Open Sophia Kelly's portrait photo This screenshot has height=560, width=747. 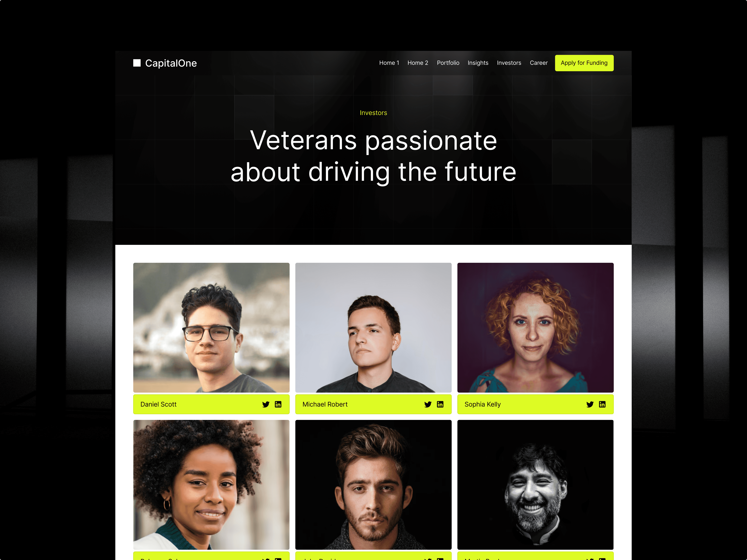coord(536,327)
